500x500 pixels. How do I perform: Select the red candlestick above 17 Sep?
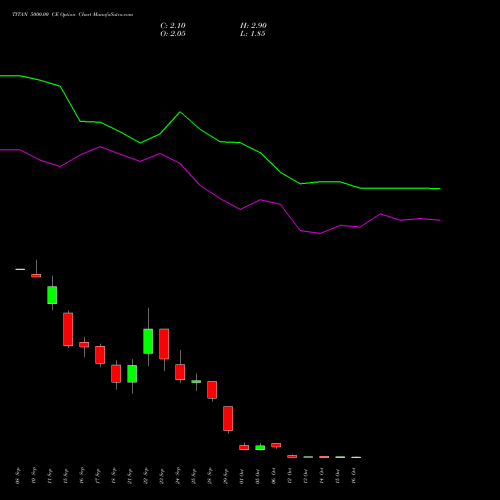pyautogui.click(x=100, y=355)
